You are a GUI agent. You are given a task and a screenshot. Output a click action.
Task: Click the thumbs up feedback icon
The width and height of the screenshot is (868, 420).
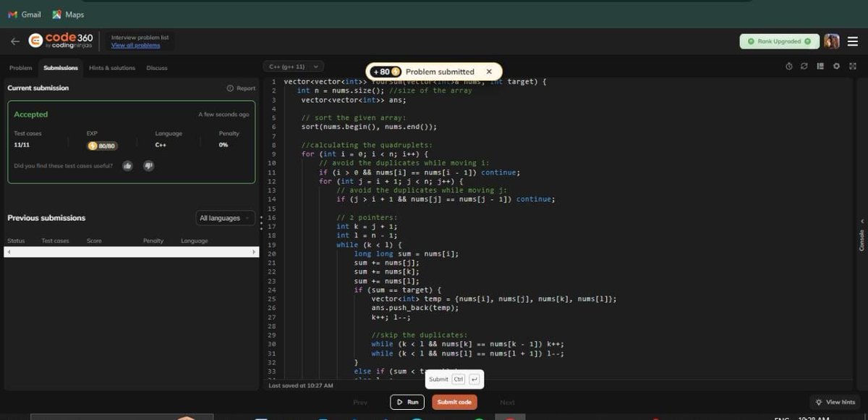(127, 166)
